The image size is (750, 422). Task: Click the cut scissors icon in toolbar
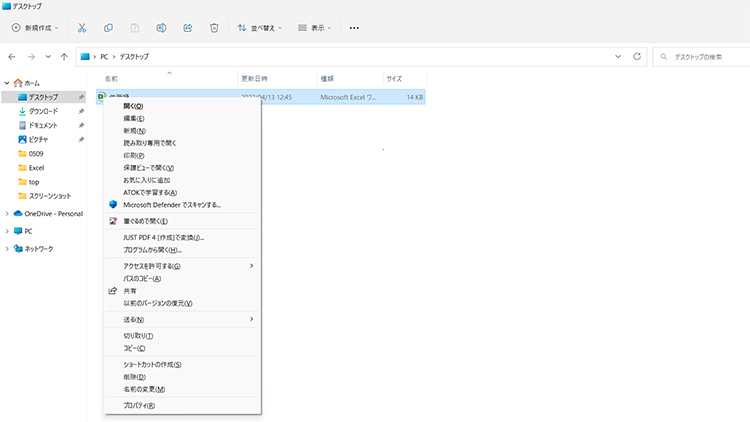coord(82,28)
